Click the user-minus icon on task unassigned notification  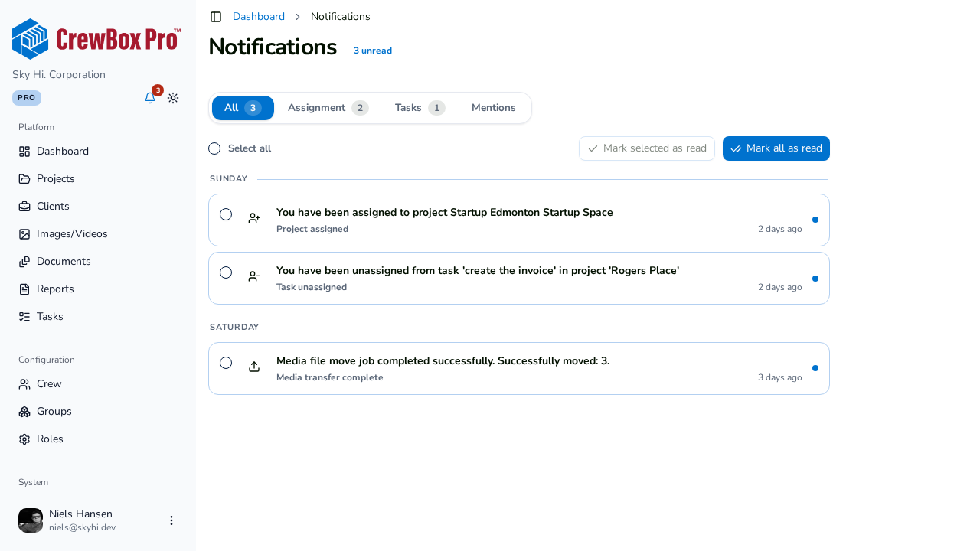click(254, 276)
